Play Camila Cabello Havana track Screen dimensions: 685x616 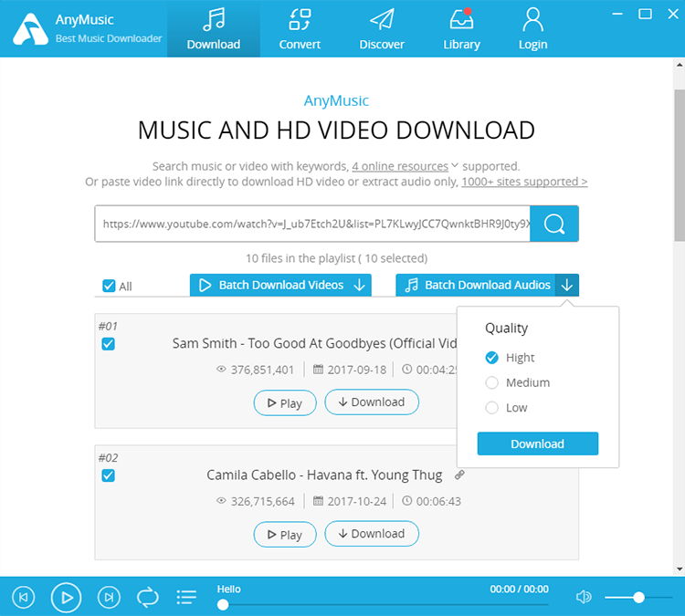point(285,535)
